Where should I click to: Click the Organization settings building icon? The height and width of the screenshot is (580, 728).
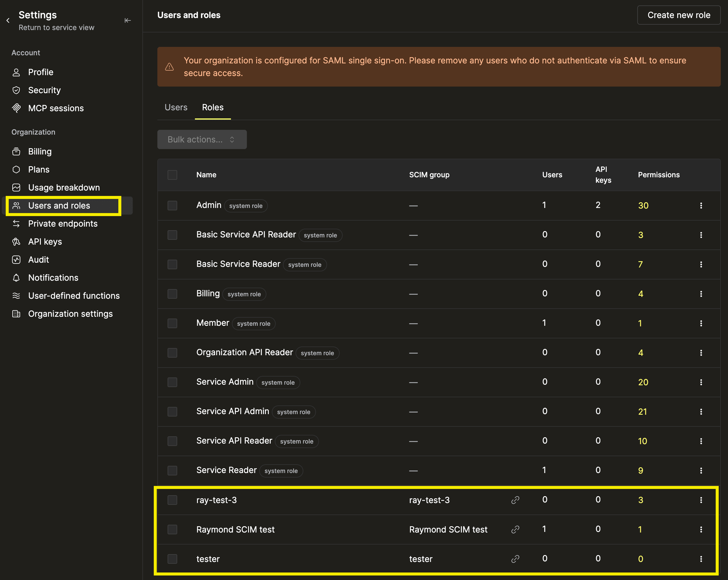point(16,314)
